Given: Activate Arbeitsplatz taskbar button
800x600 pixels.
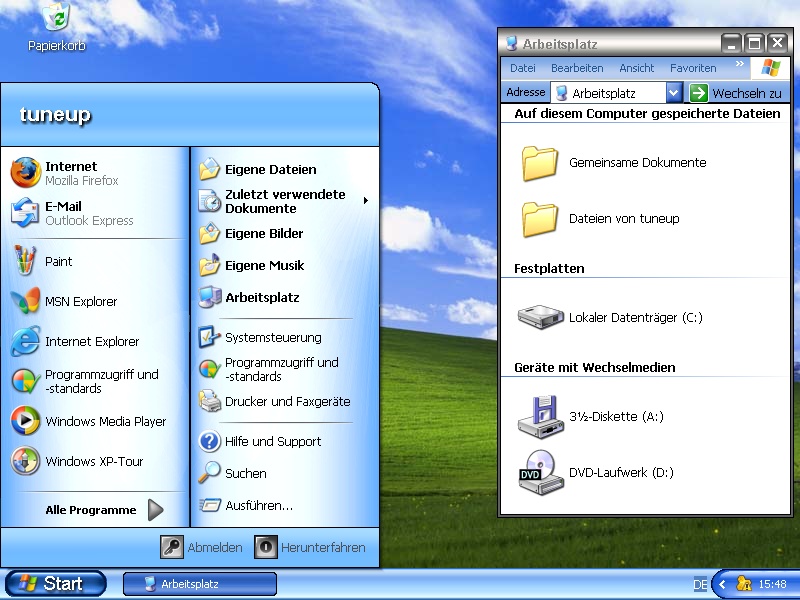Looking at the screenshot, I should [200, 584].
